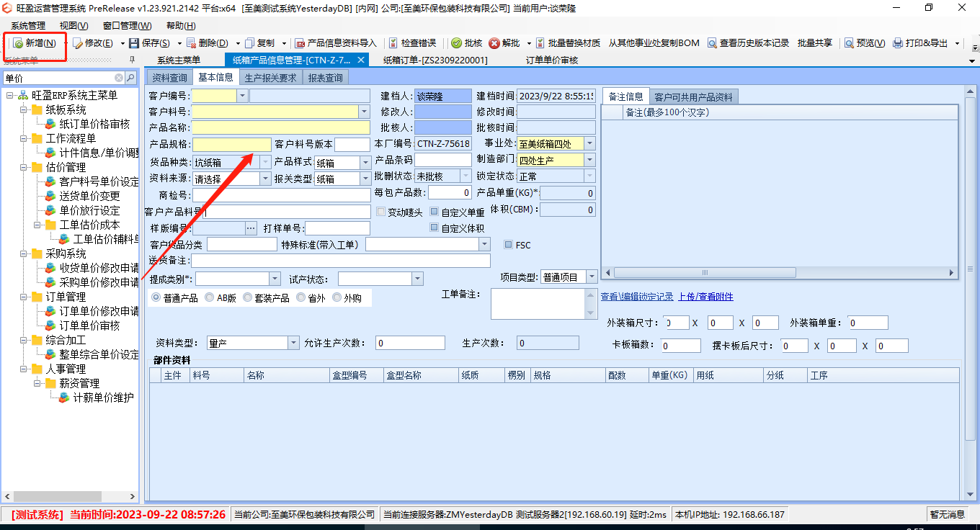Open the 制造部门 dropdown
The image size is (980, 530).
pyautogui.click(x=590, y=160)
